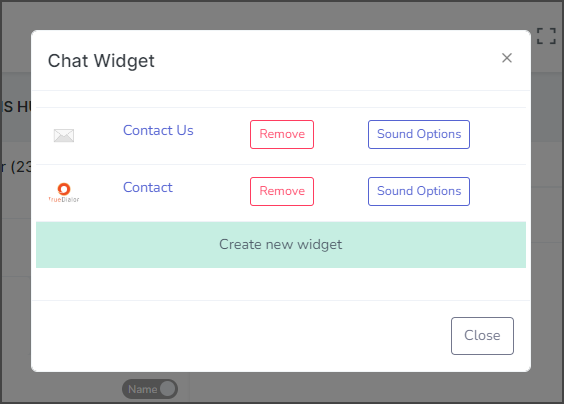Click the Close button in dialog footer

482,336
